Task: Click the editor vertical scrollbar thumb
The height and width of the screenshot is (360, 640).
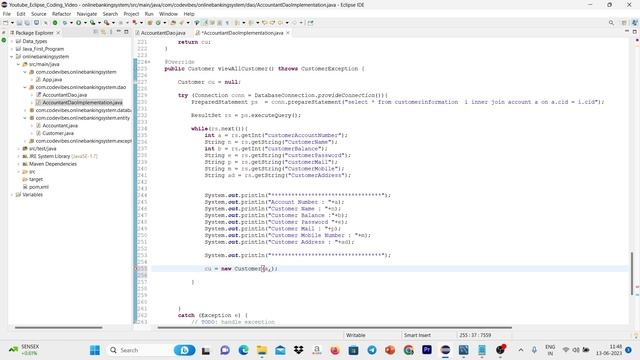Action: (x=632, y=273)
